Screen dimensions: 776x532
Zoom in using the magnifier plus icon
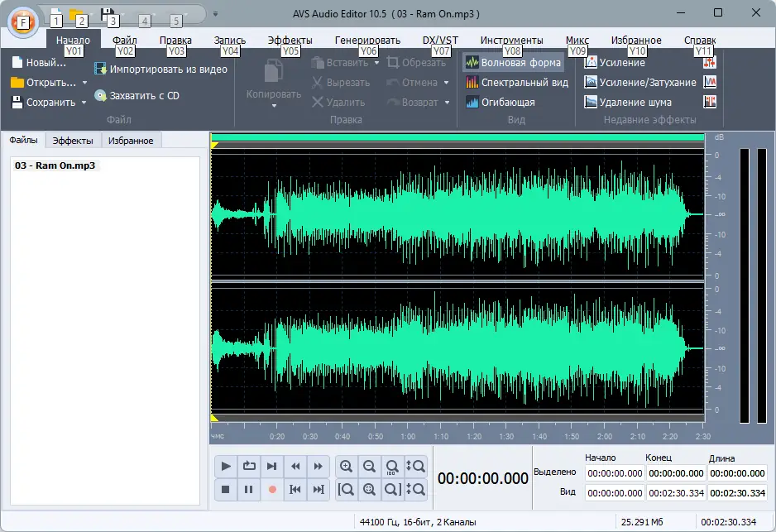point(347,466)
